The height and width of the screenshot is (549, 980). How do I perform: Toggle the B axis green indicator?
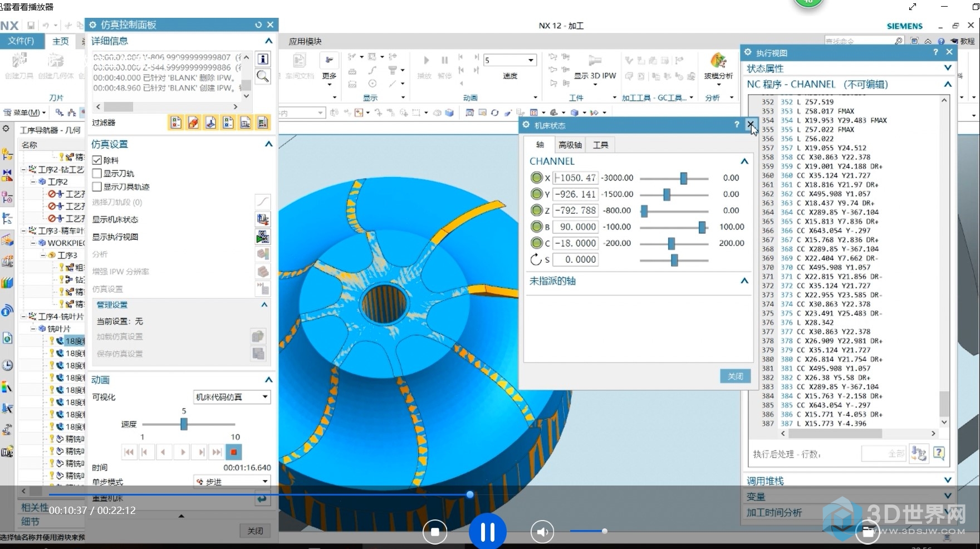536,227
